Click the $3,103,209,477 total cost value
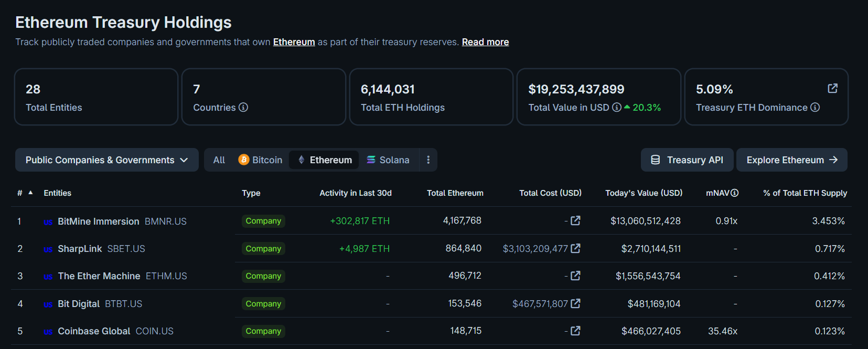Viewport: 868px width, 349px height. point(535,249)
